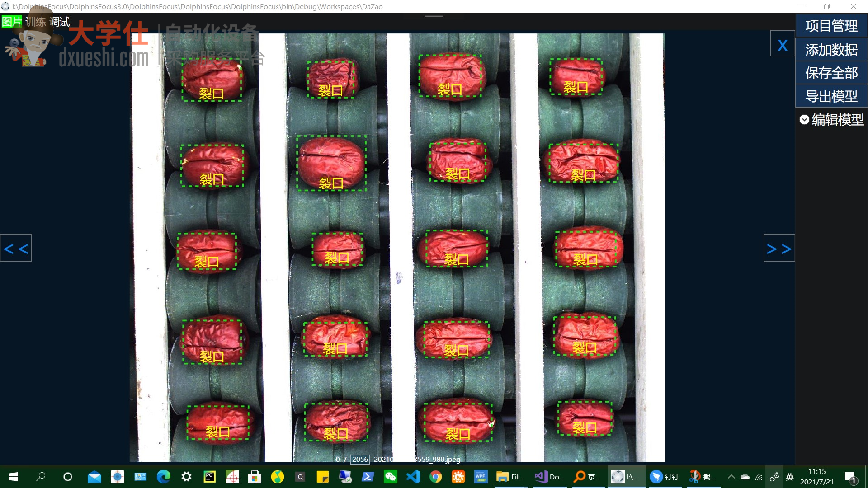Switch to the 图片 tab
The image size is (868, 488).
(x=12, y=21)
